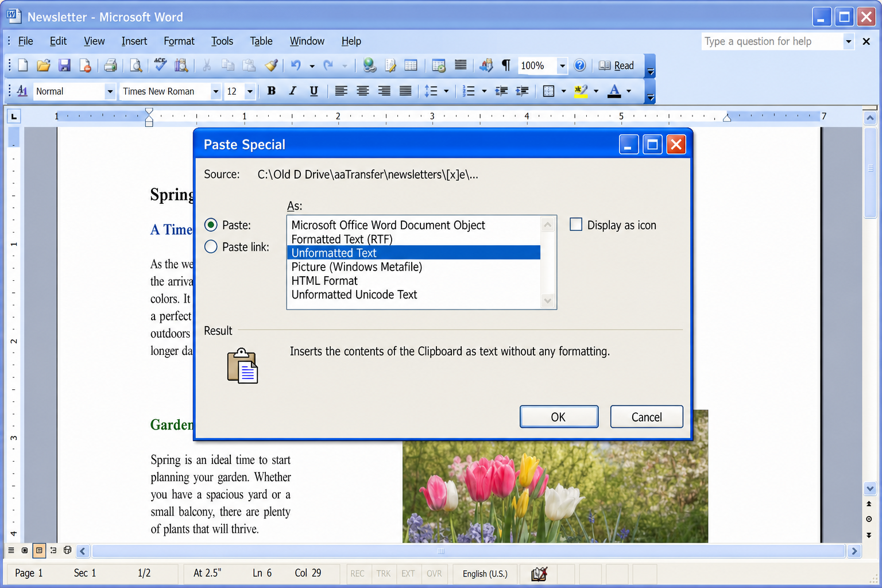Apply Underline formatting
882x588 pixels.
pyautogui.click(x=314, y=91)
